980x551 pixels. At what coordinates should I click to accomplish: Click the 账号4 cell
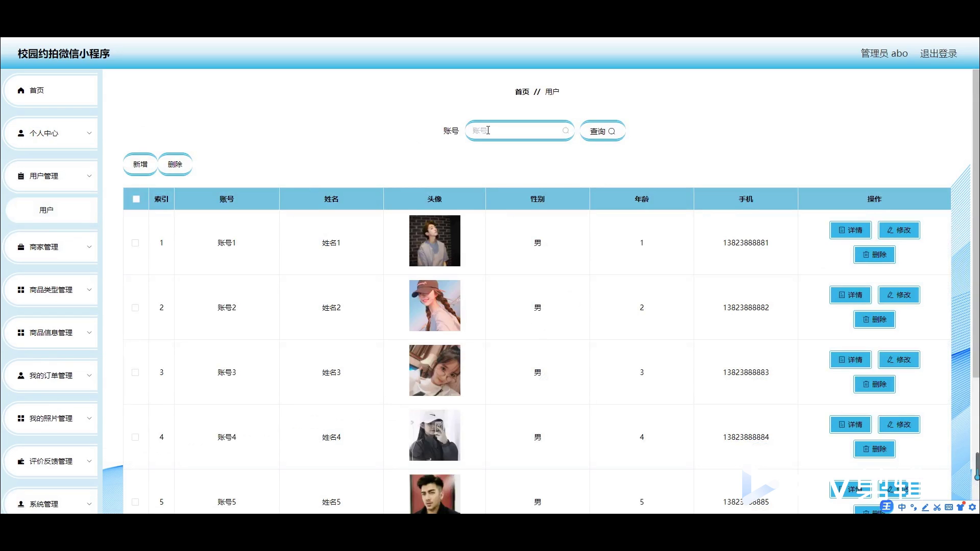tap(227, 437)
